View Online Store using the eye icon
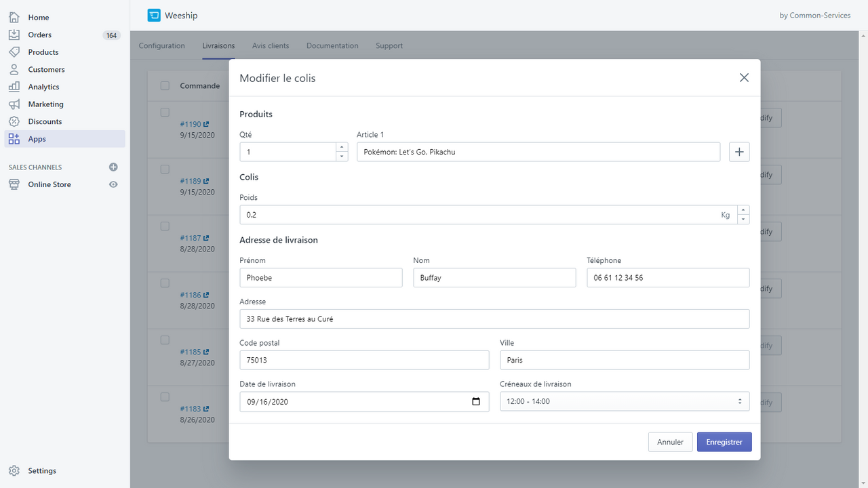Viewport: 868px width, 488px height. (x=113, y=184)
